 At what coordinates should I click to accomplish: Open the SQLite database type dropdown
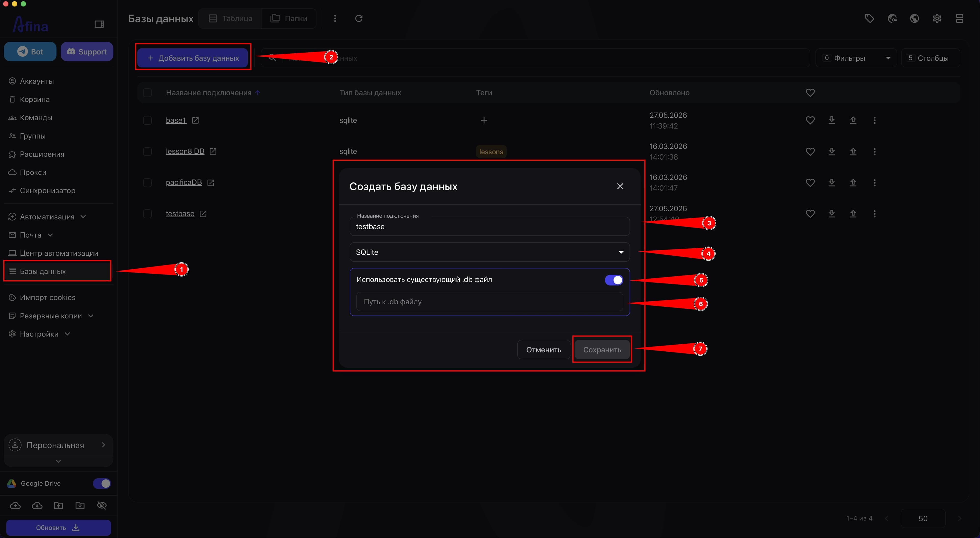(x=489, y=252)
